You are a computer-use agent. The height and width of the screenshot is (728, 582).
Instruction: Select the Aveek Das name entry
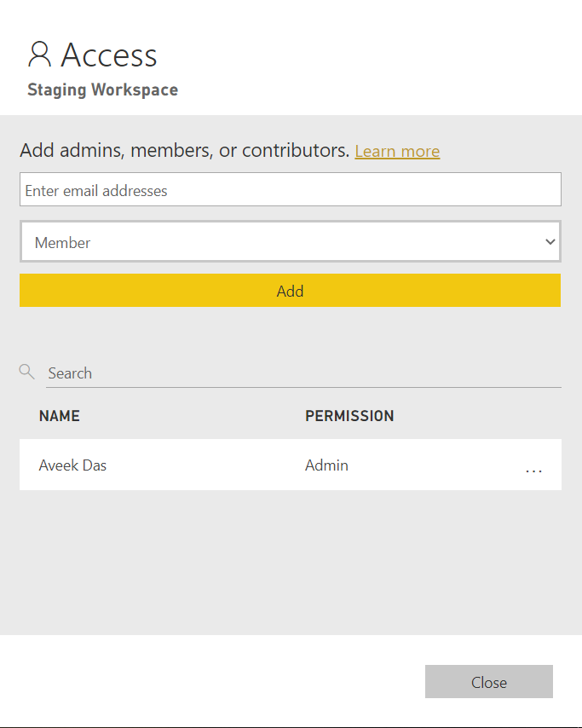[73, 465]
